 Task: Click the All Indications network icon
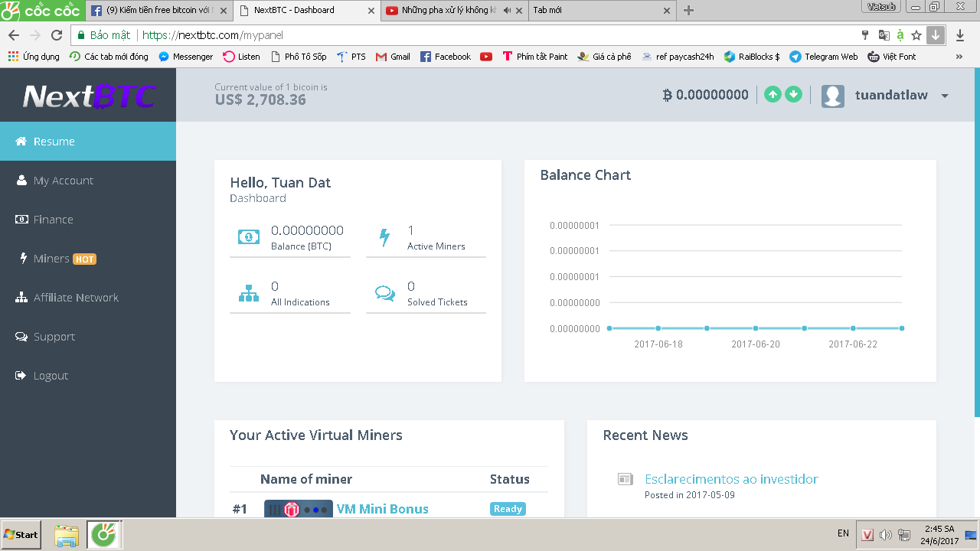pos(249,293)
